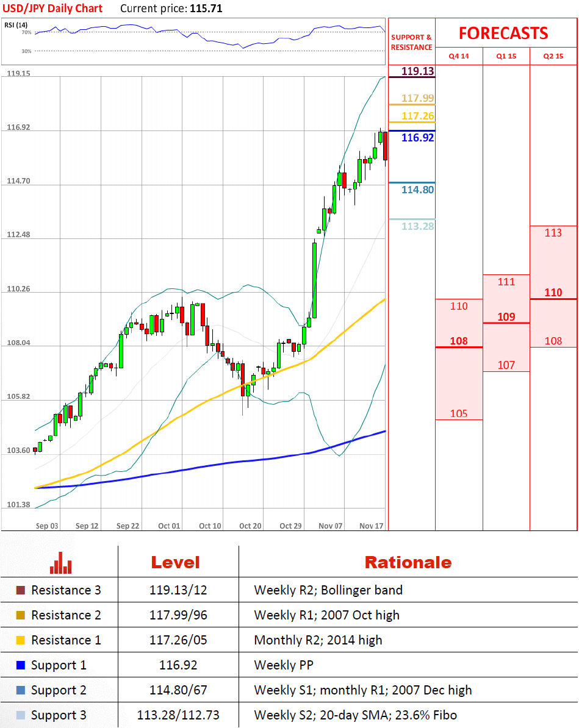Image resolution: width=579 pixels, height=728 pixels.
Task: Click the Sep 03 date axis label
Action: point(47,526)
